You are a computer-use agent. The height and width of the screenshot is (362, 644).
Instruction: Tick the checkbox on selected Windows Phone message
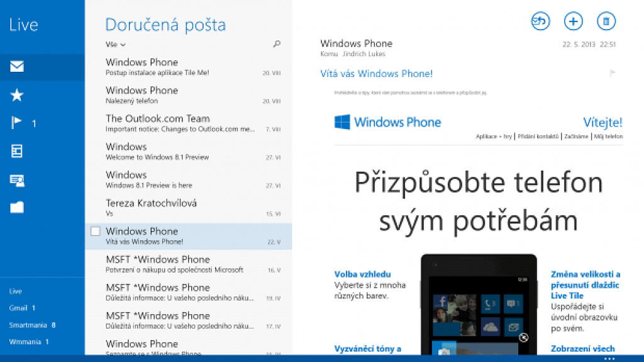pos(96,231)
